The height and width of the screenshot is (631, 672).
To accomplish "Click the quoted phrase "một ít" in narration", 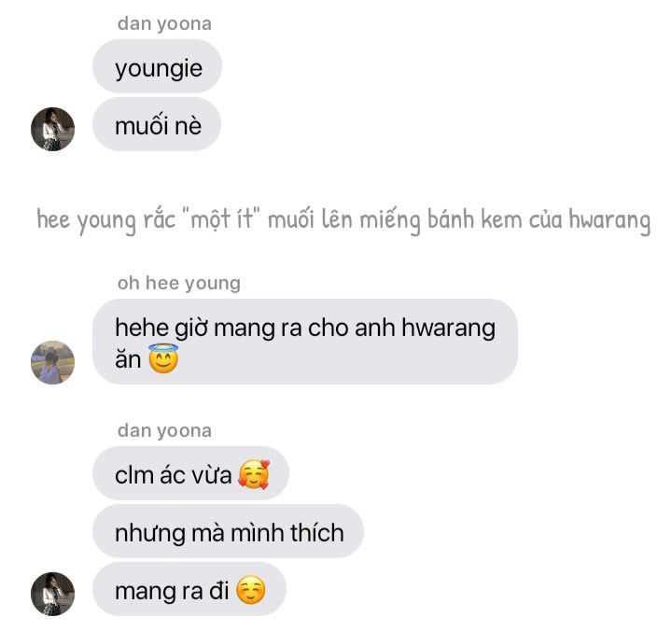I will [221, 219].
